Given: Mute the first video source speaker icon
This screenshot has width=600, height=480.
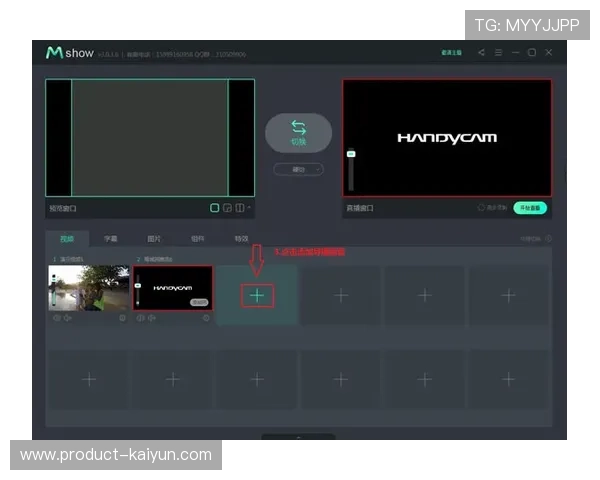Looking at the screenshot, I should (x=68, y=318).
